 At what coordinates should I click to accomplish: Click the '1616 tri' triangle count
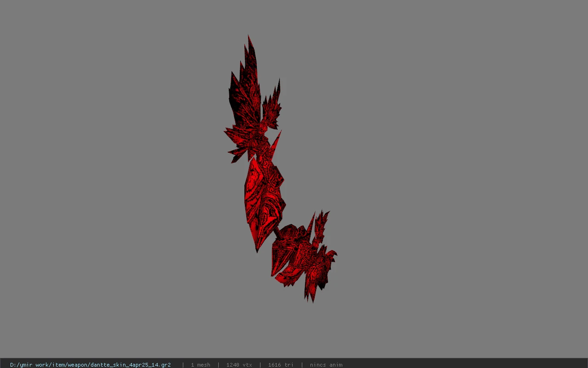pyautogui.click(x=281, y=365)
